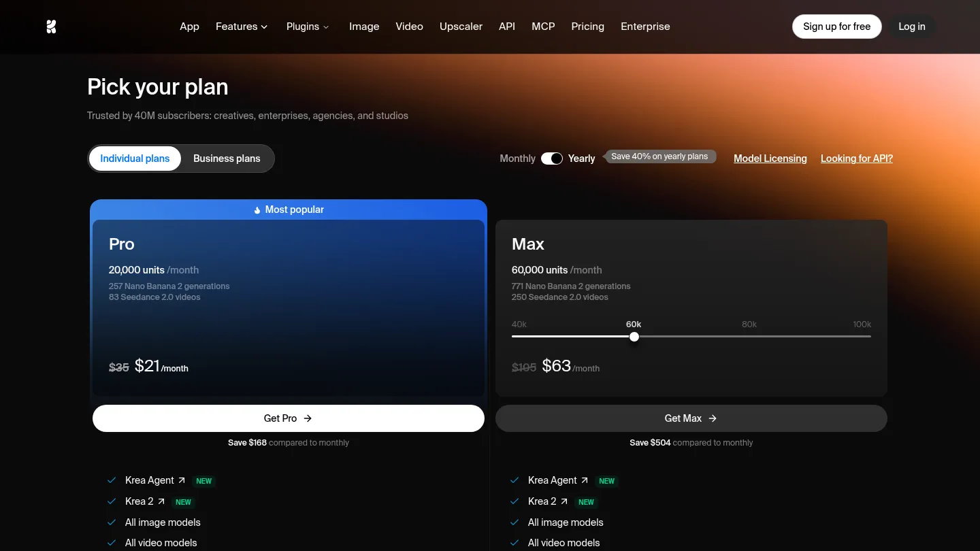Click the 60,000 units /month text
980x551 pixels.
[557, 270]
